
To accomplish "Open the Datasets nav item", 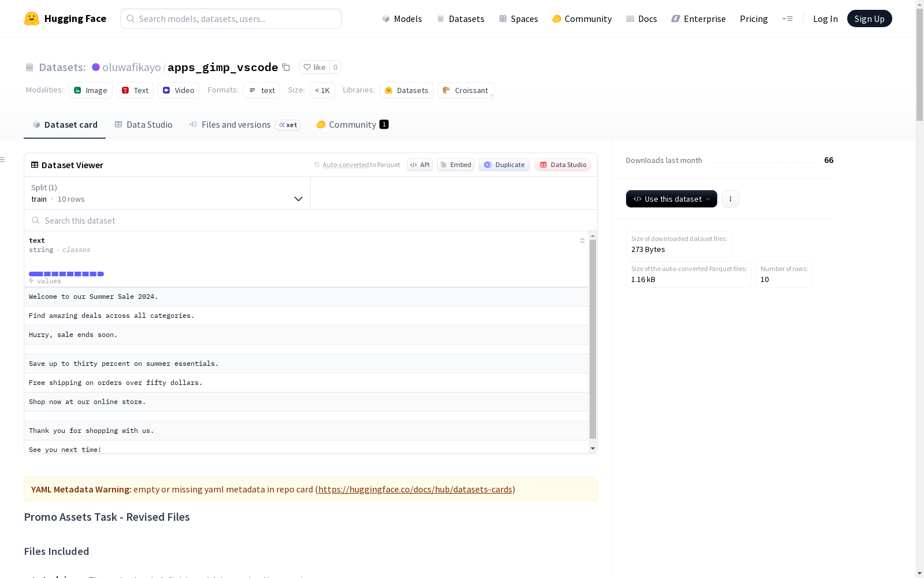I will [x=460, y=18].
